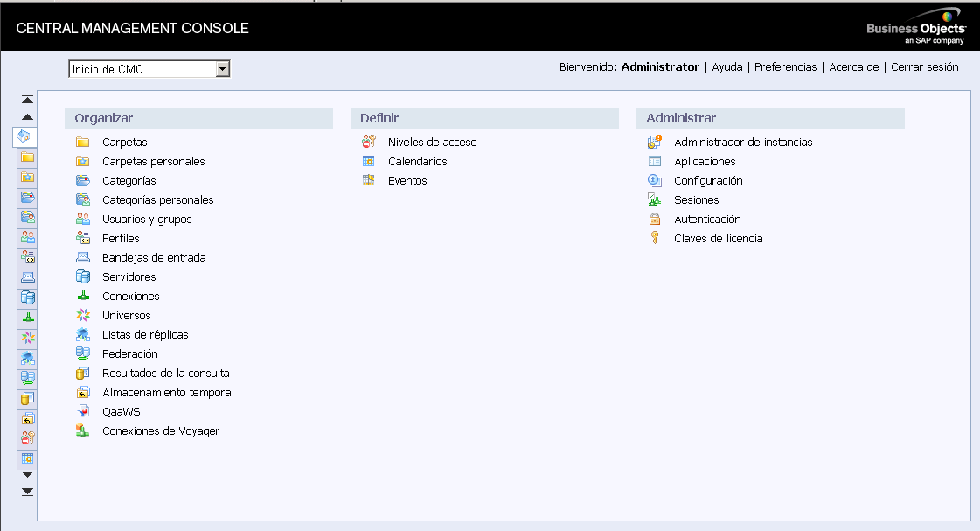980x531 pixels.
Task: Select CMC home icon in left sidebar
Action: tap(26, 137)
